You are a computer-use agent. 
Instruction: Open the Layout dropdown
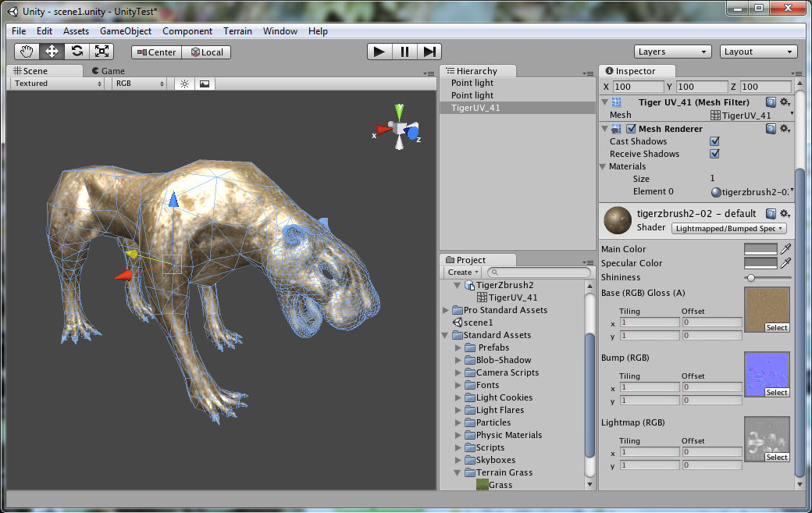tap(758, 52)
